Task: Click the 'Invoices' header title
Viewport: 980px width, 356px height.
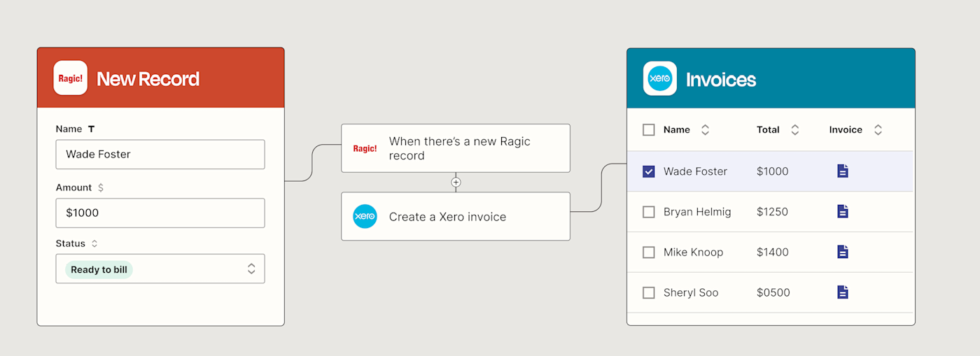Action: click(721, 80)
